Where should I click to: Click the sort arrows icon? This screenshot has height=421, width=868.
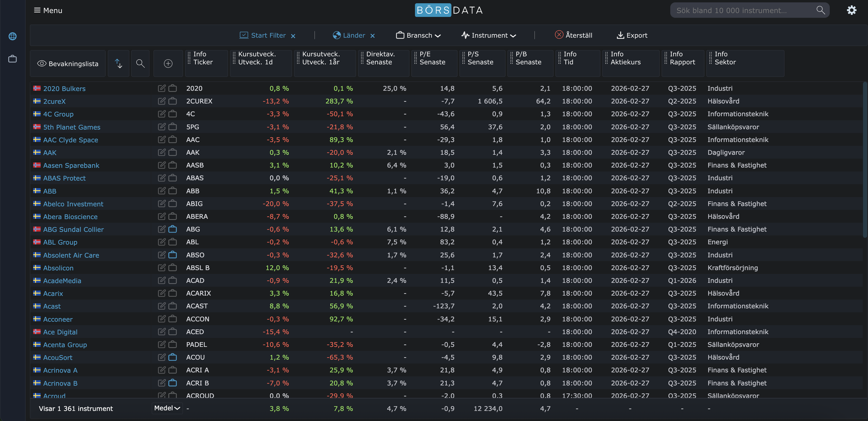(118, 63)
